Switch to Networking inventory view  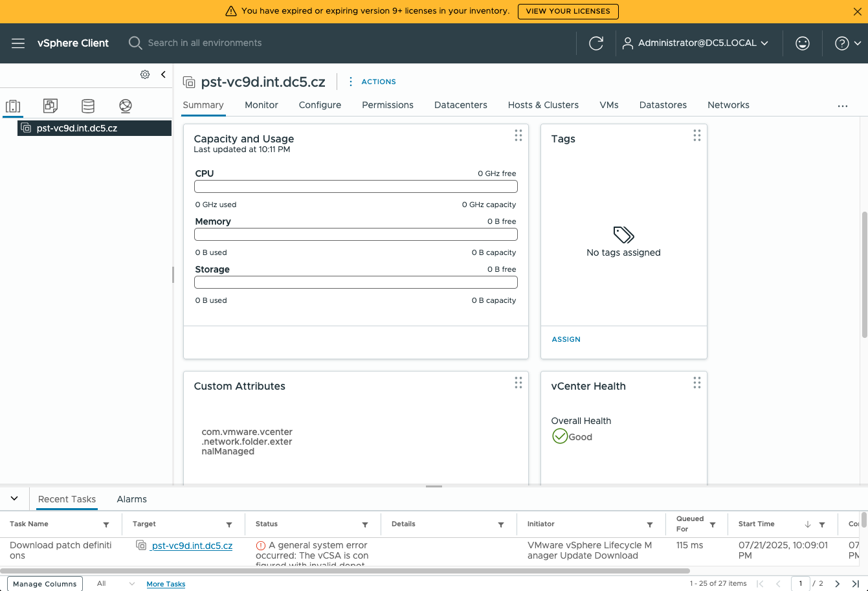point(126,106)
